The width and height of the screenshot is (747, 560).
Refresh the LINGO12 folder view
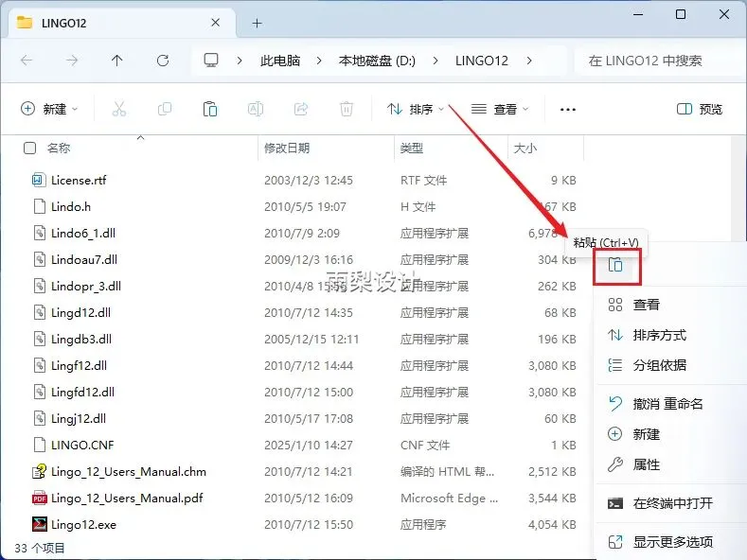[163, 61]
